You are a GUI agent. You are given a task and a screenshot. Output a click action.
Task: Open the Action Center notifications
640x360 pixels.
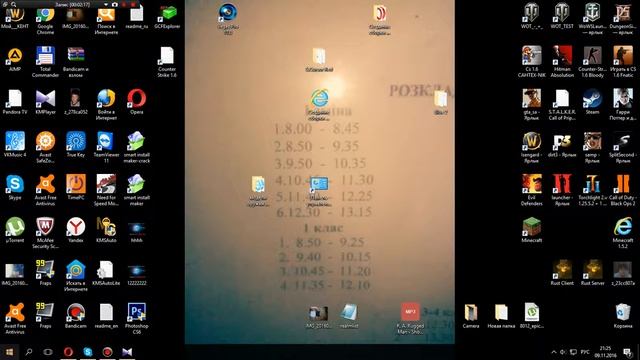628,352
